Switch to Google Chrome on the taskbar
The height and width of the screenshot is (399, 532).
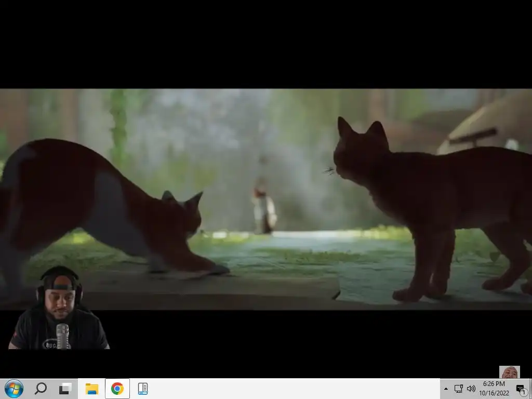click(x=117, y=389)
